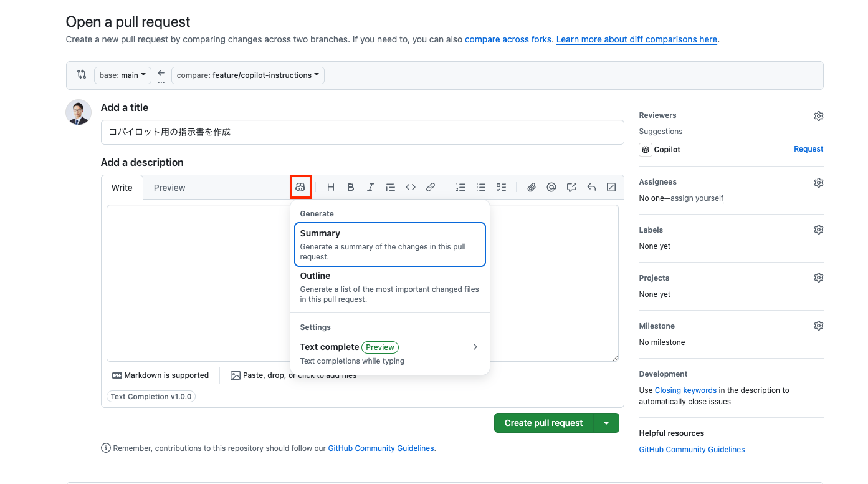Reference an issue or pull request icon
Viewport: 868px width, 484px height.
click(x=571, y=187)
